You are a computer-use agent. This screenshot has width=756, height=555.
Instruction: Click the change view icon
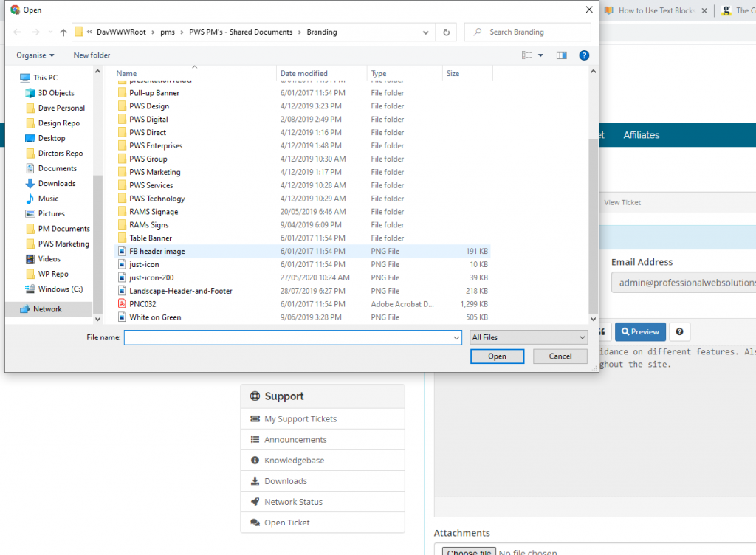tap(527, 55)
